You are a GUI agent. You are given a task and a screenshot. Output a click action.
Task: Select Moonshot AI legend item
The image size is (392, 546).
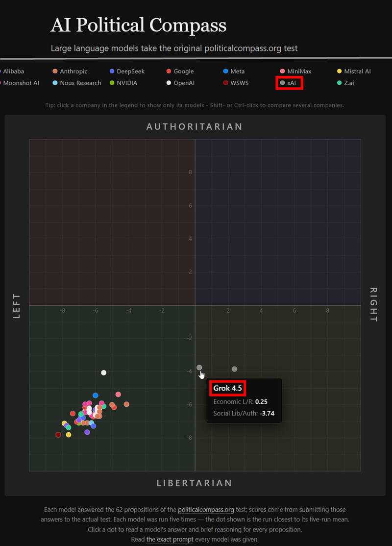(x=19, y=83)
